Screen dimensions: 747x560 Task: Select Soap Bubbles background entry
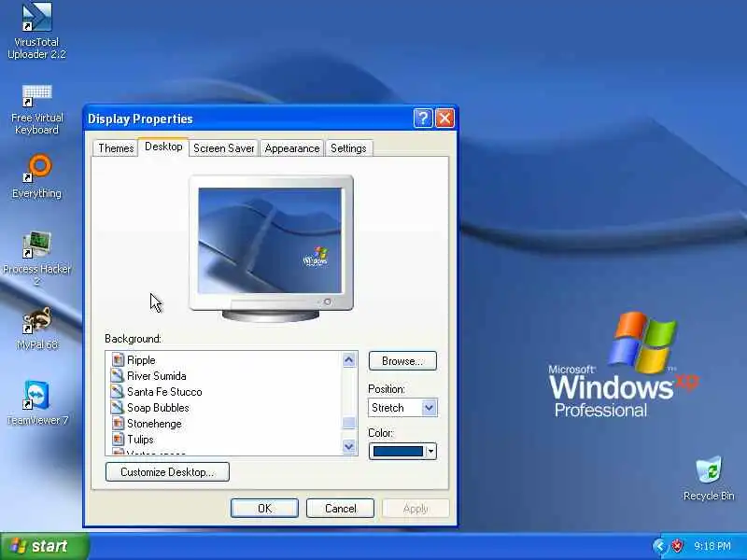pos(158,408)
